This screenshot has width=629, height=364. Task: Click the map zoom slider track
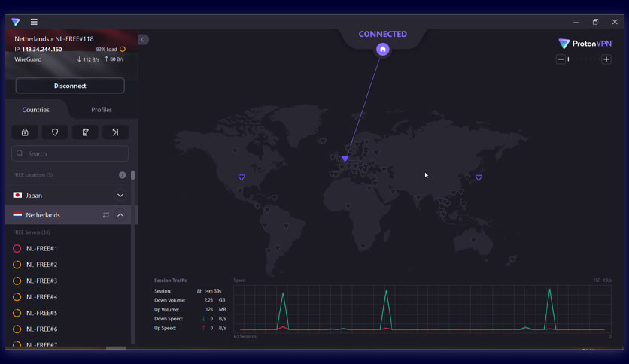pos(584,59)
